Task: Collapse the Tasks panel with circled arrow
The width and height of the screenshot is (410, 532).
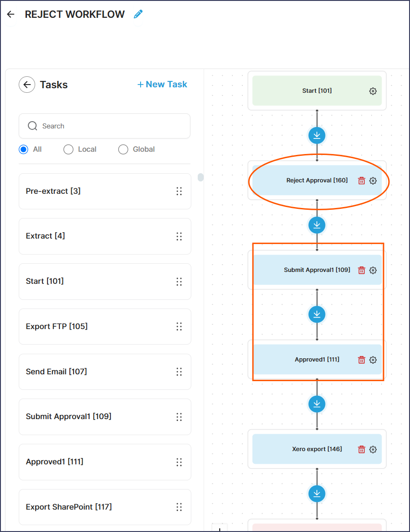Action: point(27,85)
